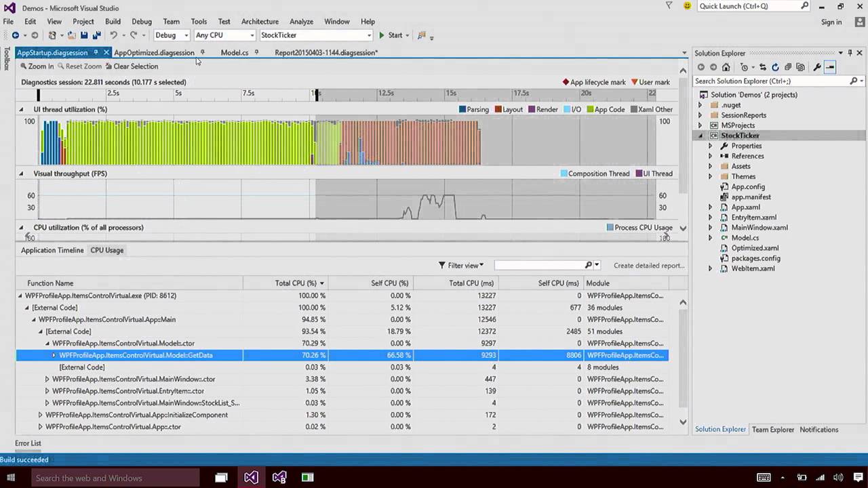Viewport: 868px width, 488px height.
Task: Sort by Total CPU (%) column header
Action: (285, 283)
